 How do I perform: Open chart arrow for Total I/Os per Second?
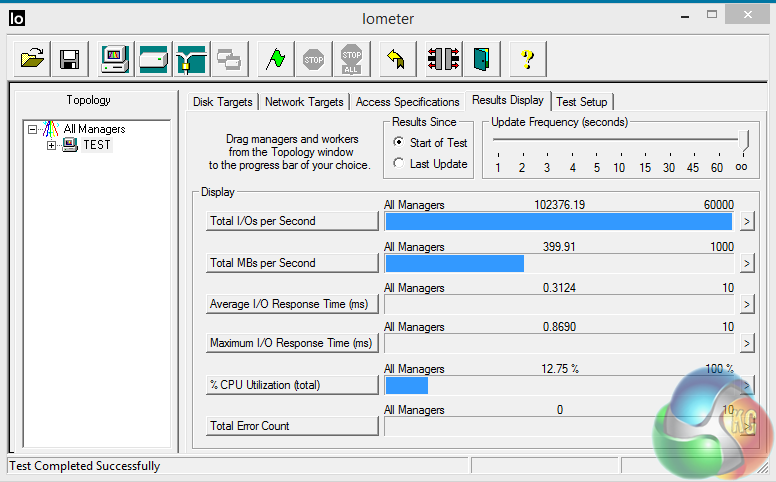pos(747,221)
